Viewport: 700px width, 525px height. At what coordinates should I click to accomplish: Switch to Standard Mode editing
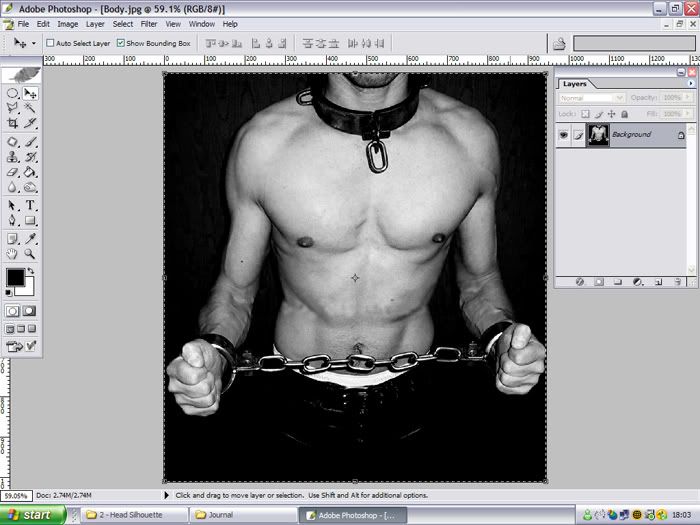(12, 311)
